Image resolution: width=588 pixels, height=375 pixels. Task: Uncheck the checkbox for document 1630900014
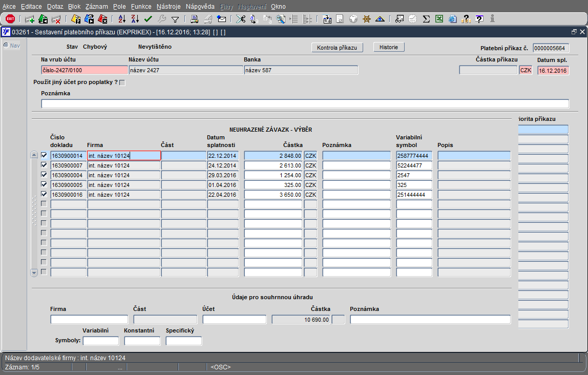click(x=44, y=155)
